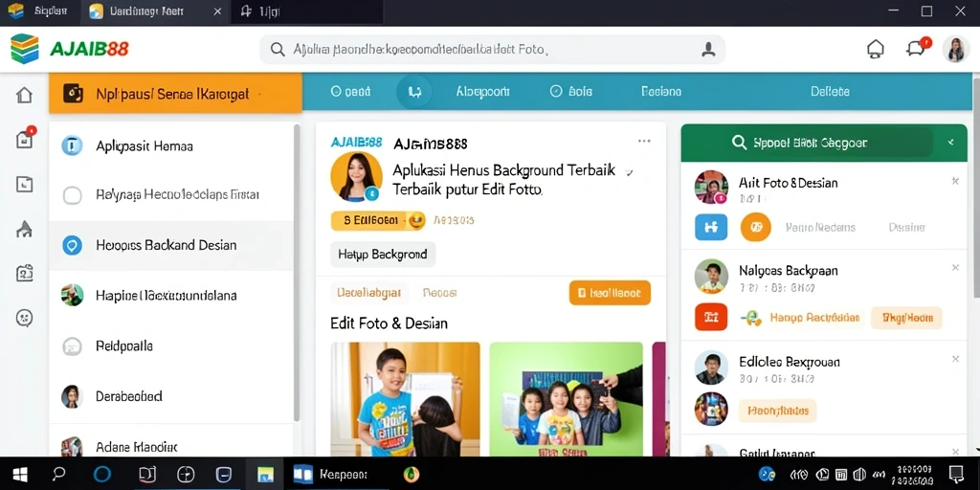Close the second browser tab
This screenshot has height=490, width=980.
[217, 11]
